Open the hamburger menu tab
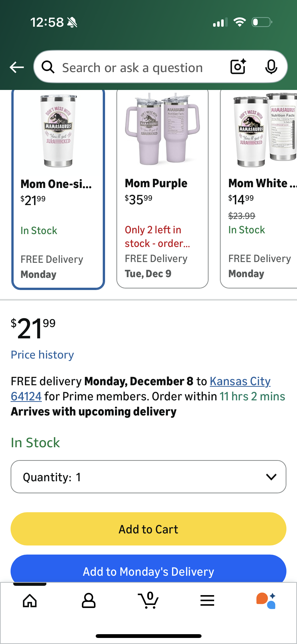Screen dimensions: 297x644 [x=207, y=601]
